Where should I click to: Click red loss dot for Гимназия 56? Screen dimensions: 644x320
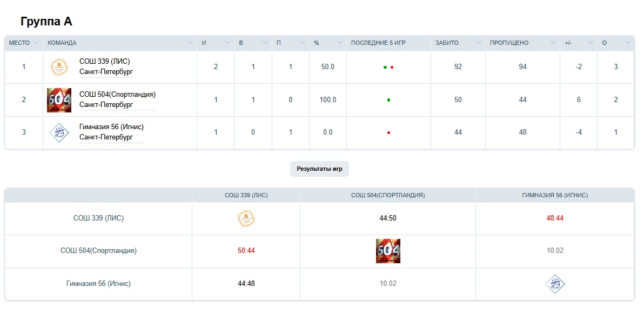[388, 132]
